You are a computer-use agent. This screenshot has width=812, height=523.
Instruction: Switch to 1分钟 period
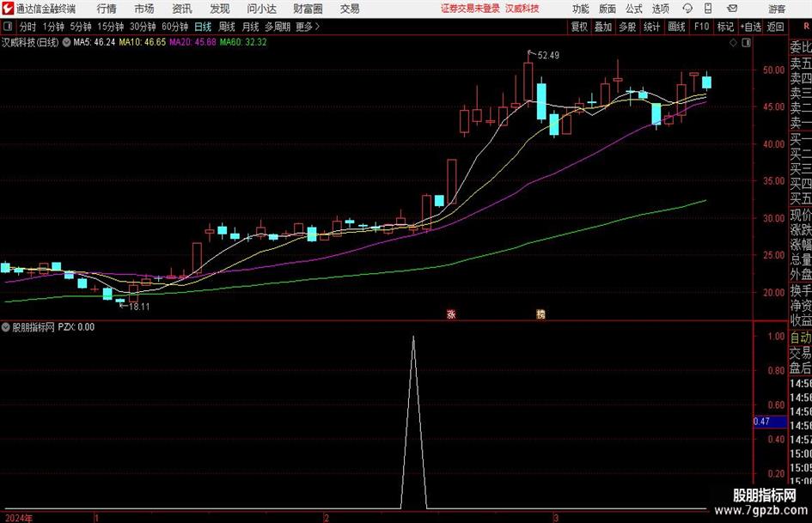pos(53,27)
